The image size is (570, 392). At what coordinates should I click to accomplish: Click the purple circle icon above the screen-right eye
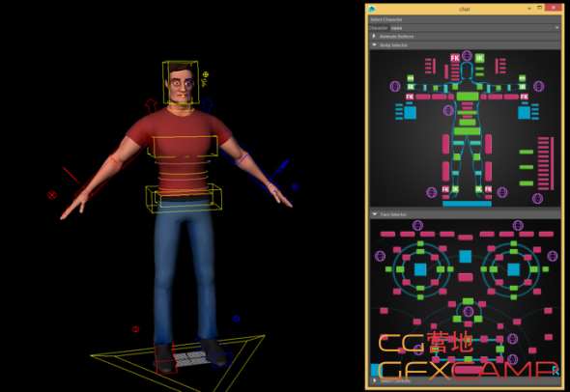tap(518, 226)
